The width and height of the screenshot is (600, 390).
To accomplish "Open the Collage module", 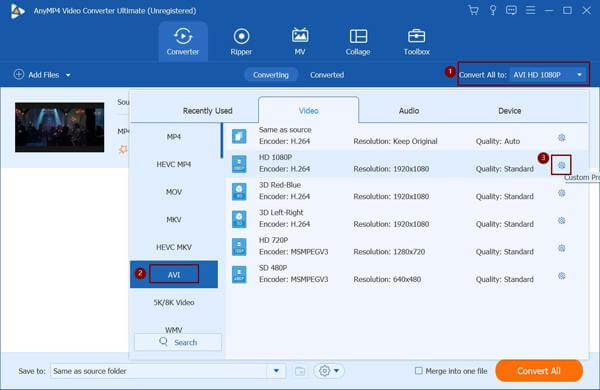I will pyautogui.click(x=358, y=41).
